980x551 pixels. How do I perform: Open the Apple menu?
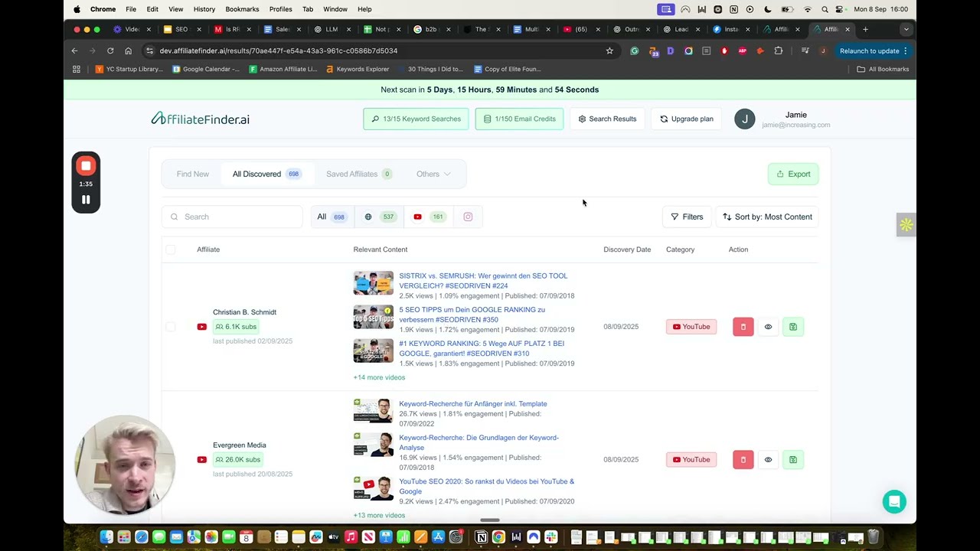77,9
